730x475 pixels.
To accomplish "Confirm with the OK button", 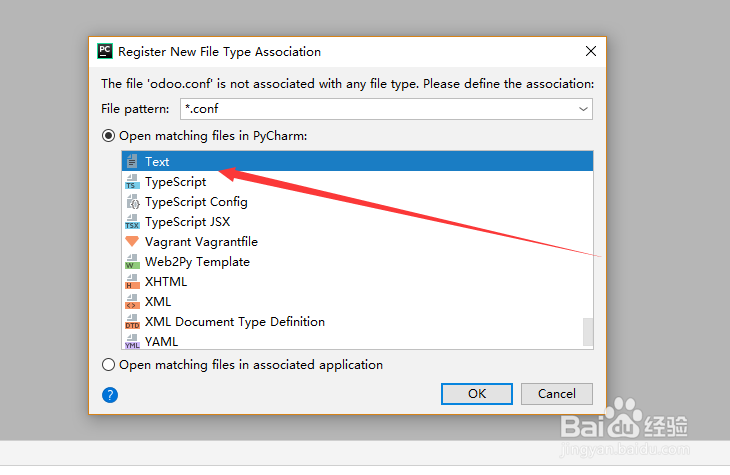I will pyautogui.click(x=477, y=394).
